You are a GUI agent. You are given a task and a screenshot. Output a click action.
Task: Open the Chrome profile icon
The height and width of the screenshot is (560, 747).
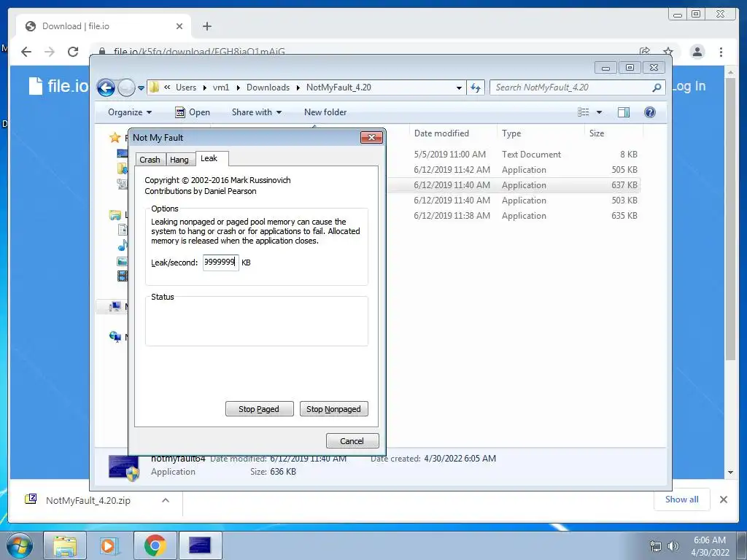click(x=697, y=52)
